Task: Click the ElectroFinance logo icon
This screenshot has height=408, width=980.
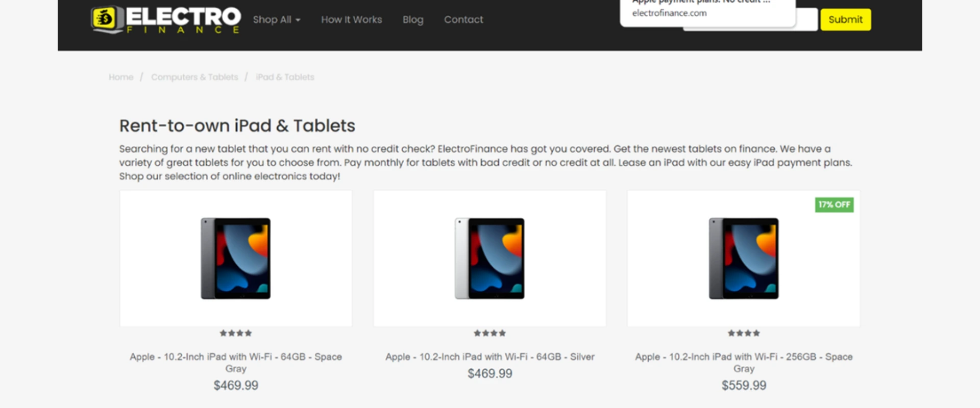Action: (107, 19)
